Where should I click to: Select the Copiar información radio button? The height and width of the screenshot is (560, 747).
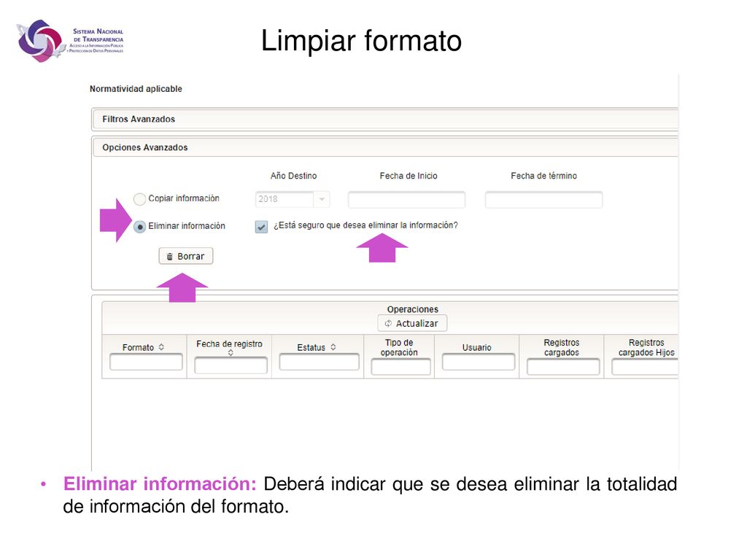pyautogui.click(x=139, y=198)
